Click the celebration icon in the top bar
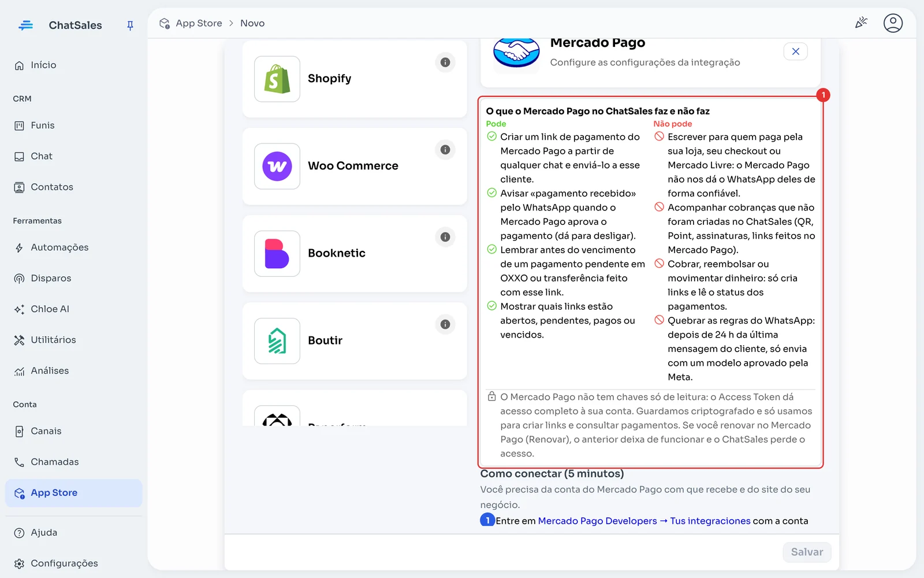This screenshot has width=924, height=578. click(x=861, y=23)
